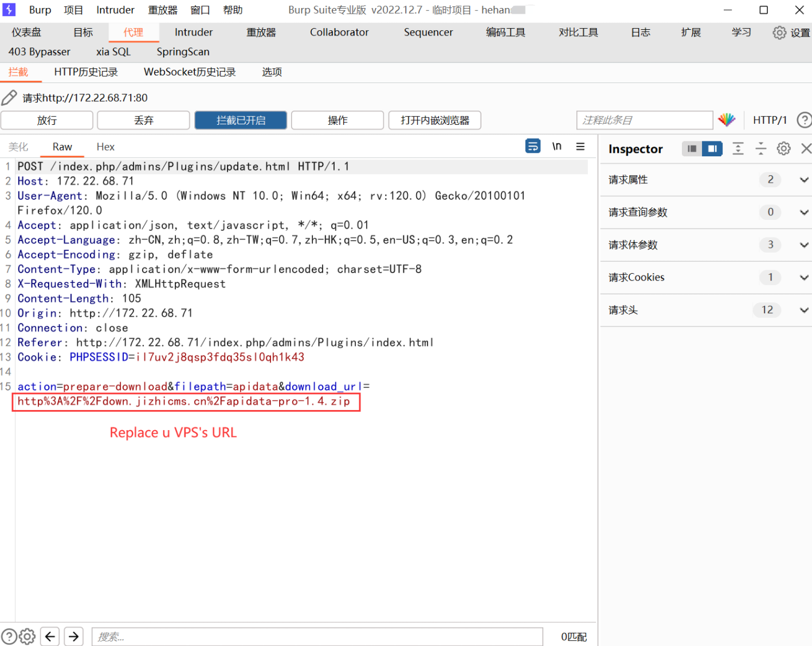Select the Raw editor view tab
This screenshot has width=812, height=646.
coord(62,147)
